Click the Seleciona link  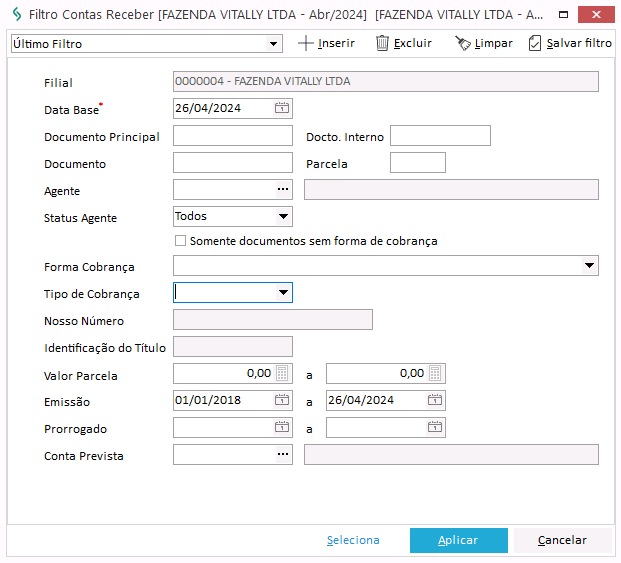tap(353, 540)
